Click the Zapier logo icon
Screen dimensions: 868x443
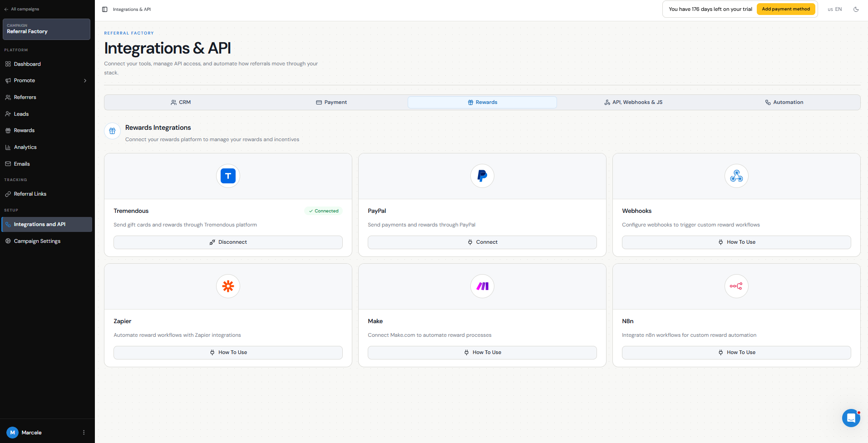228,286
